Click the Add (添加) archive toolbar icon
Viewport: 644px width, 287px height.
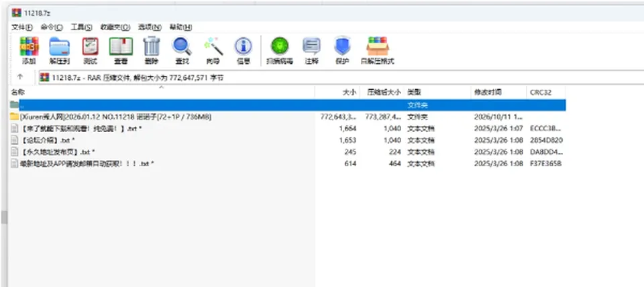point(29,46)
